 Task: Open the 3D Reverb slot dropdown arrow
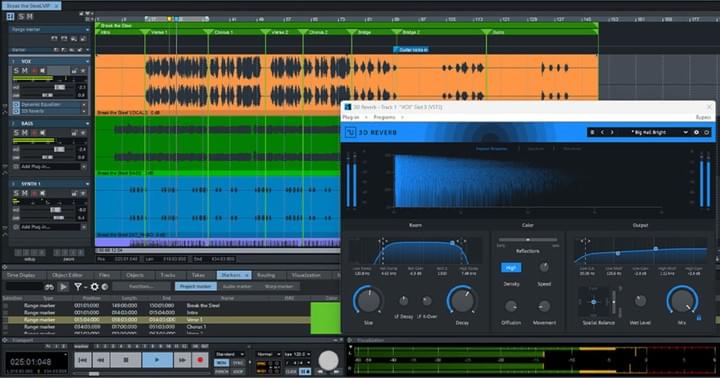point(84,111)
